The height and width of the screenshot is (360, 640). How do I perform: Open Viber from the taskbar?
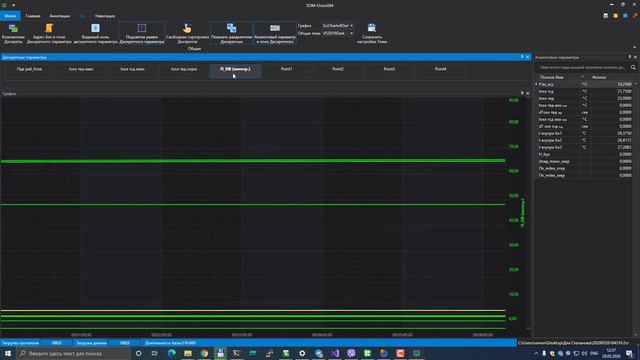(351, 353)
